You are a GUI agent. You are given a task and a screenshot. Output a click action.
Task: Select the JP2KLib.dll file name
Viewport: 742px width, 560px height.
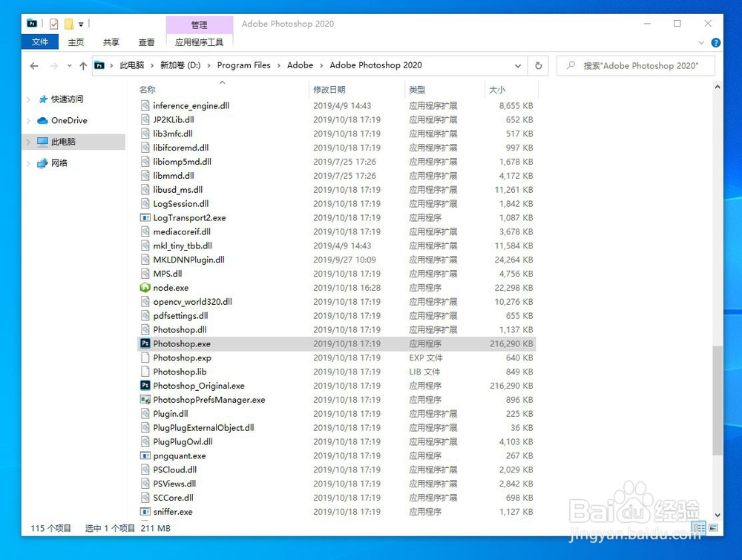(173, 119)
